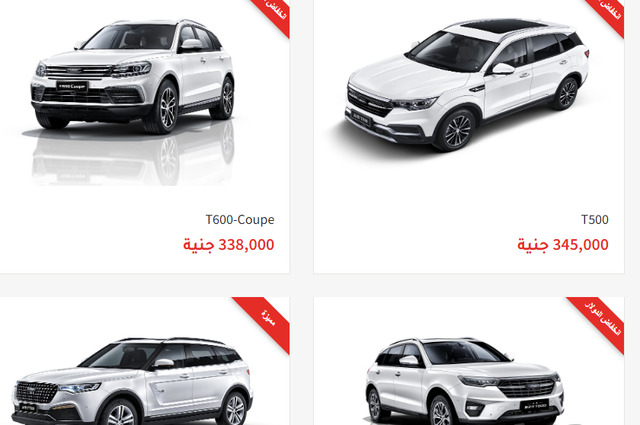Select the 338,000 price label
Screen dimensions: 640x425
[x=229, y=245]
